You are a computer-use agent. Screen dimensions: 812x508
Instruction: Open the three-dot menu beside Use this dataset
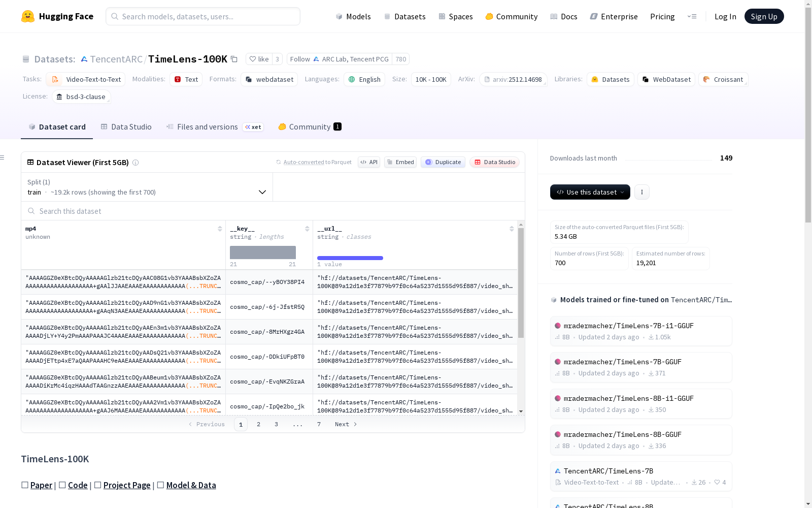coord(642,192)
